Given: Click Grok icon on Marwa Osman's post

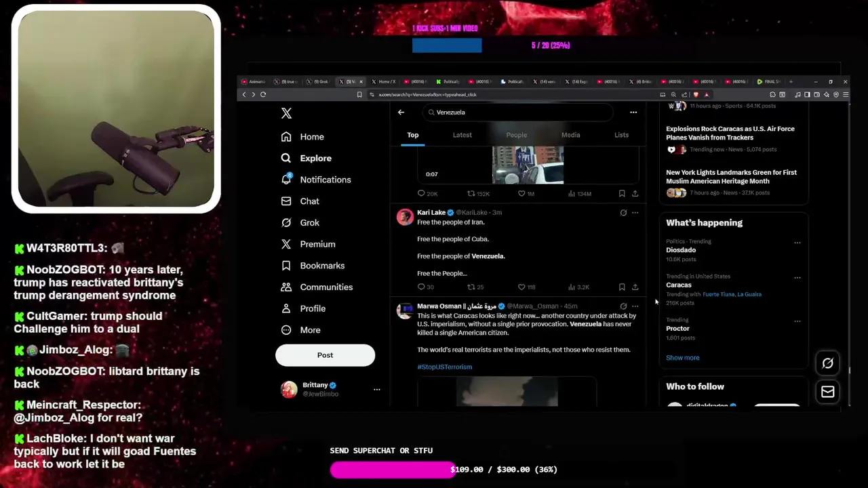Looking at the screenshot, I should point(623,306).
